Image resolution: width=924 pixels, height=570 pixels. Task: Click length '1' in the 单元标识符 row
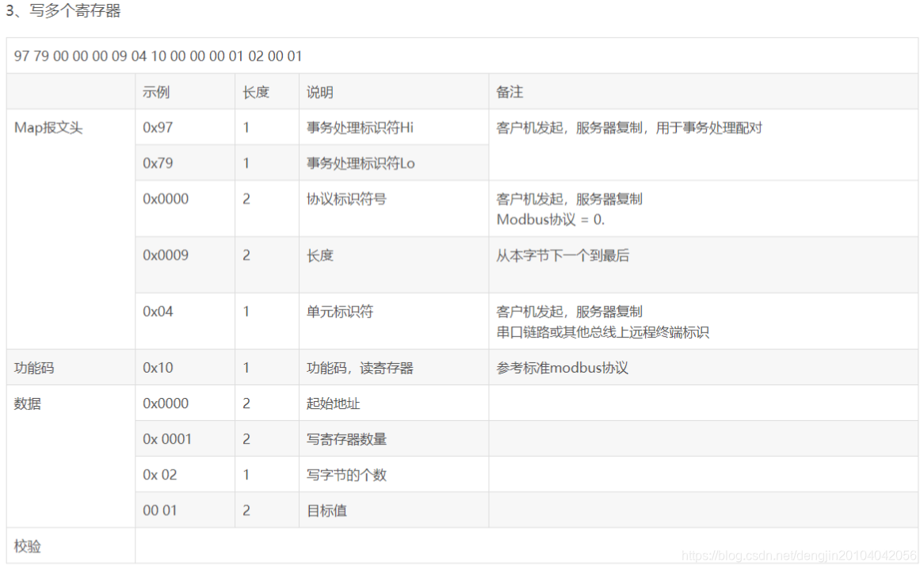pyautogui.click(x=246, y=312)
